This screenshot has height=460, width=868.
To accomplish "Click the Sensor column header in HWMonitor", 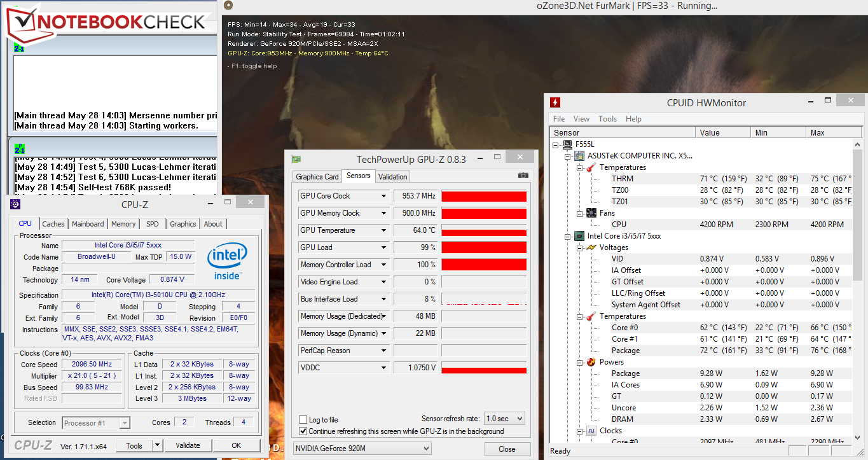I will [x=623, y=132].
